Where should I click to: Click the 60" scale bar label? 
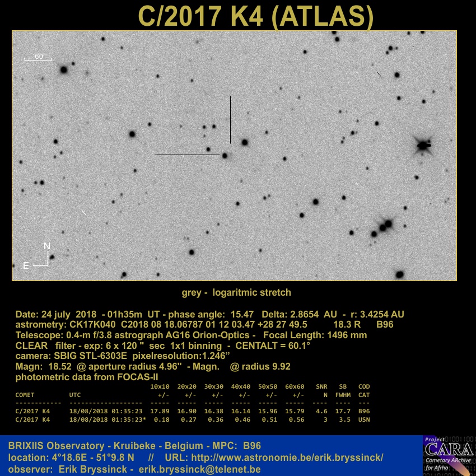click(x=39, y=57)
